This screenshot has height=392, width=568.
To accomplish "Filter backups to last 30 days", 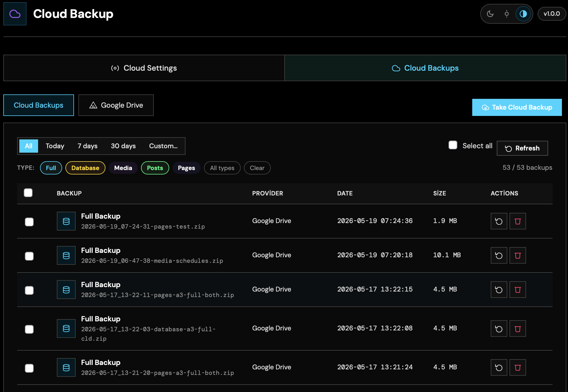I will (x=123, y=146).
